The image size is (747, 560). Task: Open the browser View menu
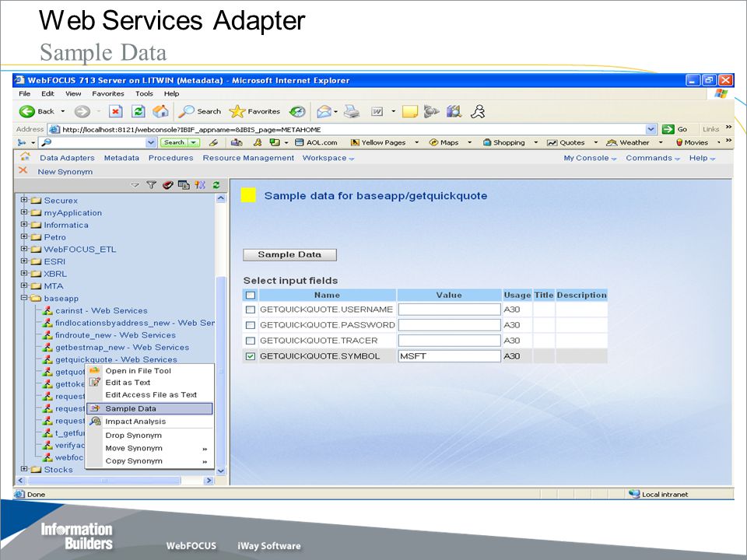(73, 94)
